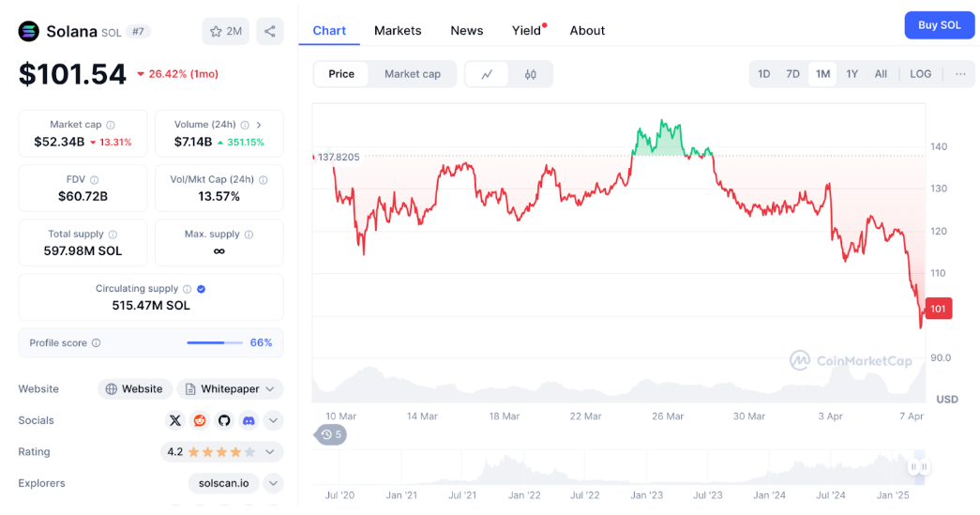Toggle chart to Market cap
This screenshot has width=980, height=515.
(x=412, y=74)
